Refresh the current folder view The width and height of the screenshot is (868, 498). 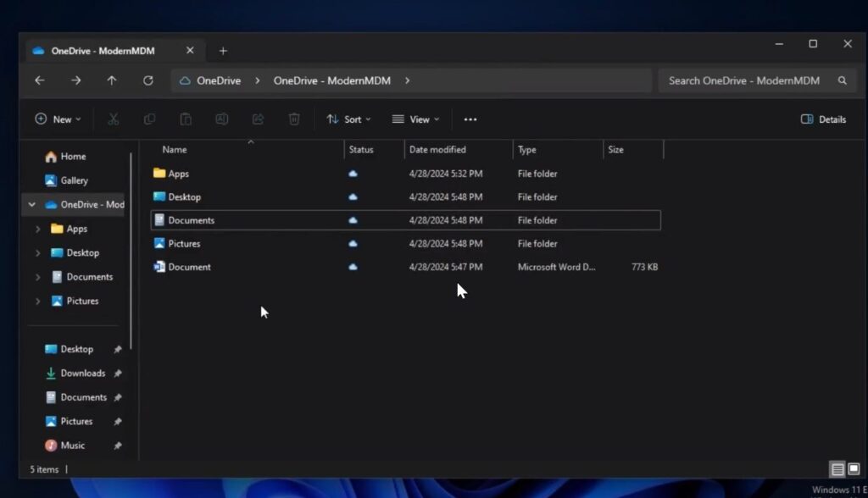pyautogui.click(x=148, y=80)
